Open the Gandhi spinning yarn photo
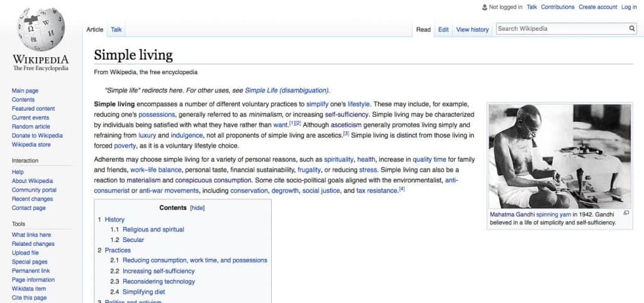This screenshot has width=644, height=303. click(560, 156)
